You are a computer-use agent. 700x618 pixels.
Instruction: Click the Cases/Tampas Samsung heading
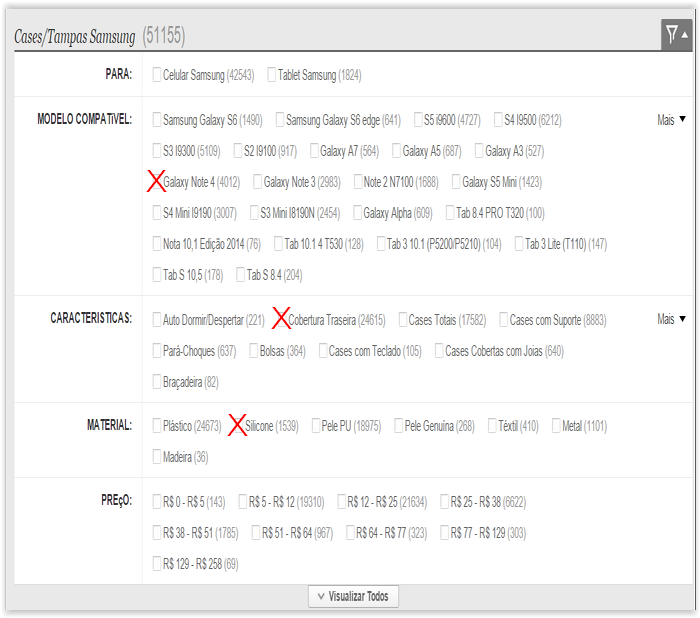coord(75,37)
